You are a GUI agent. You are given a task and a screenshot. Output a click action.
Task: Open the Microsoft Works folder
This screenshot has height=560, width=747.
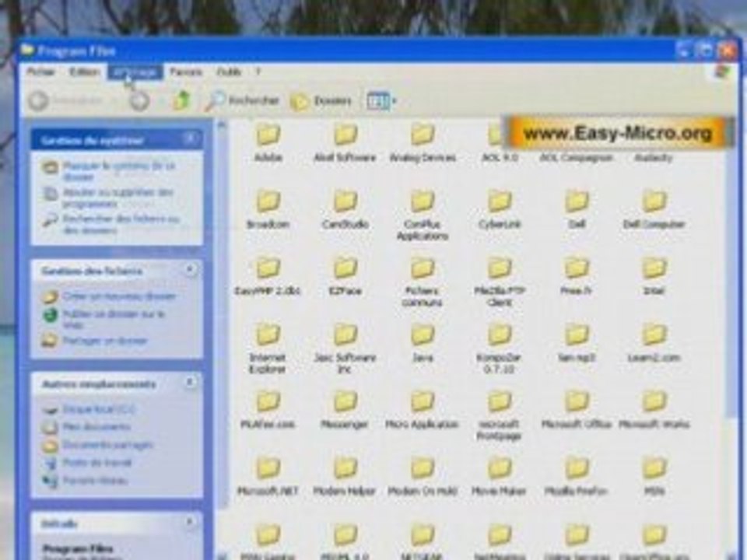coord(654,410)
